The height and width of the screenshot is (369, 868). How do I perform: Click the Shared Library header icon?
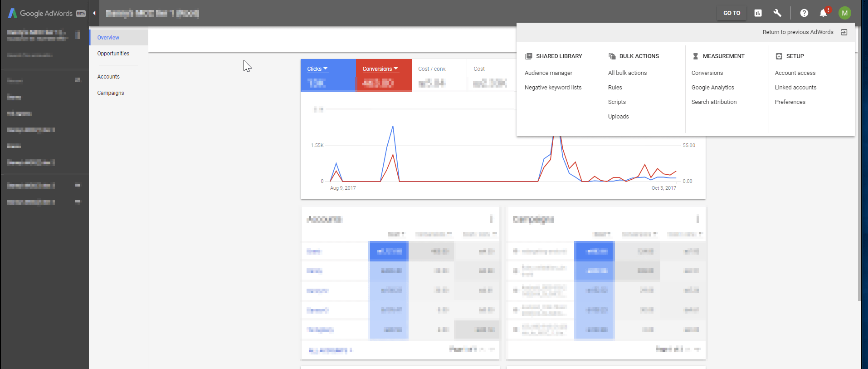(x=528, y=56)
